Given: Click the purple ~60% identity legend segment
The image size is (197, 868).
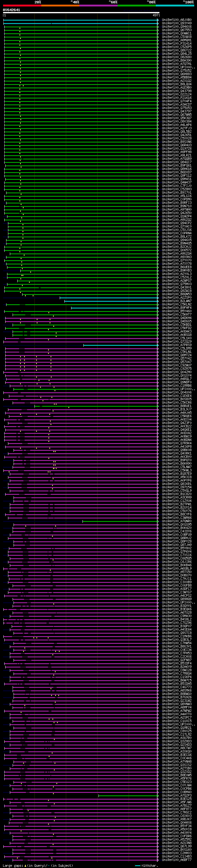Looking at the screenshot, I should point(98,6).
